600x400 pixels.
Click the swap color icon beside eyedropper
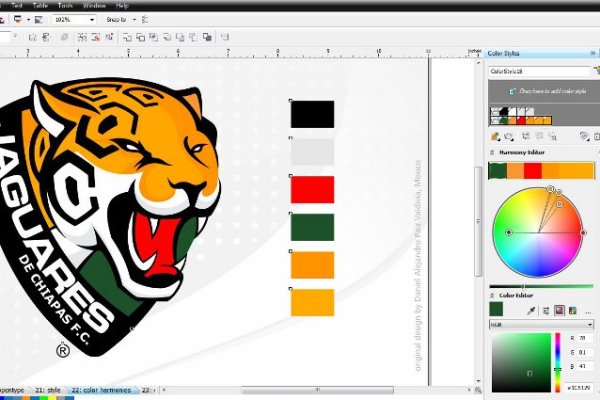click(546, 310)
